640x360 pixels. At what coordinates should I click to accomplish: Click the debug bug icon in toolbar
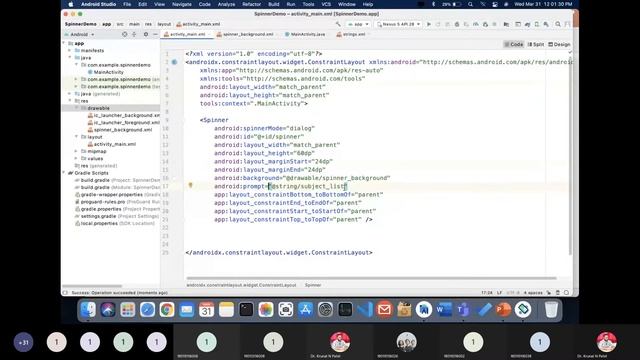pos(457,24)
